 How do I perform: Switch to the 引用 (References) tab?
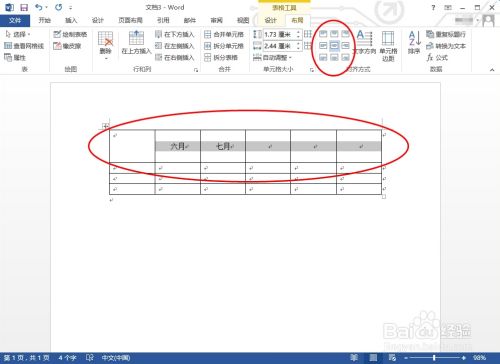click(163, 20)
